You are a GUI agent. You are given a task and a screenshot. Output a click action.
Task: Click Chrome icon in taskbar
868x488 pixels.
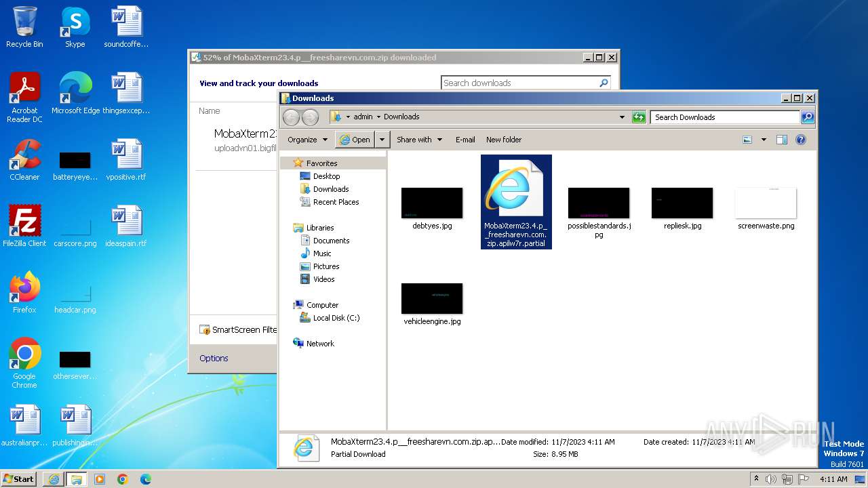(123, 479)
